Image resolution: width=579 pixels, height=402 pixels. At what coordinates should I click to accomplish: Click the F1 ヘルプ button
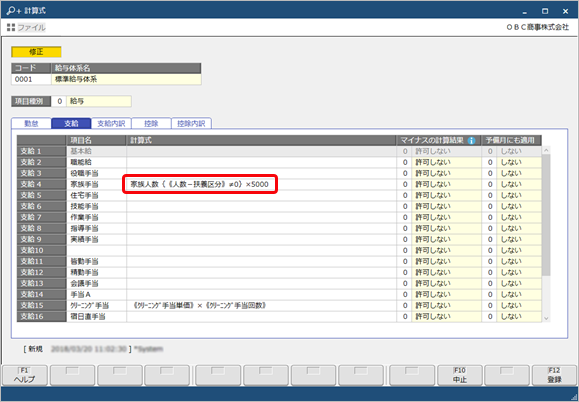click(x=25, y=375)
